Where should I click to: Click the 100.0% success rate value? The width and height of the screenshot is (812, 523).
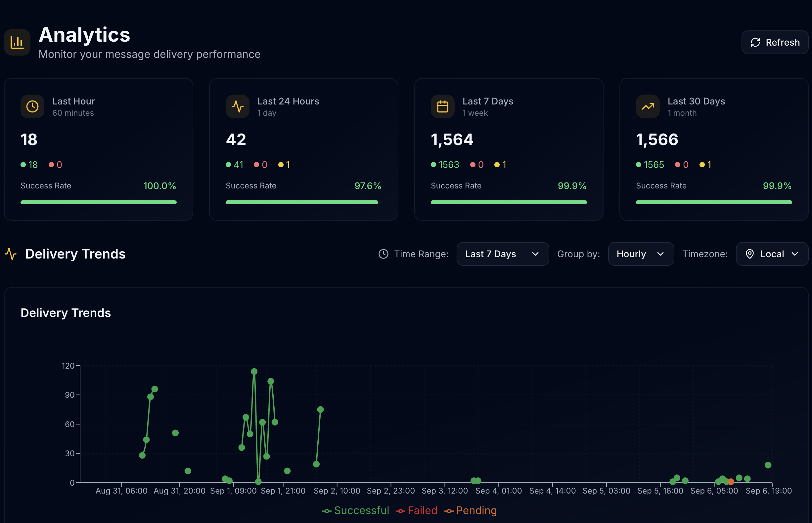point(159,186)
